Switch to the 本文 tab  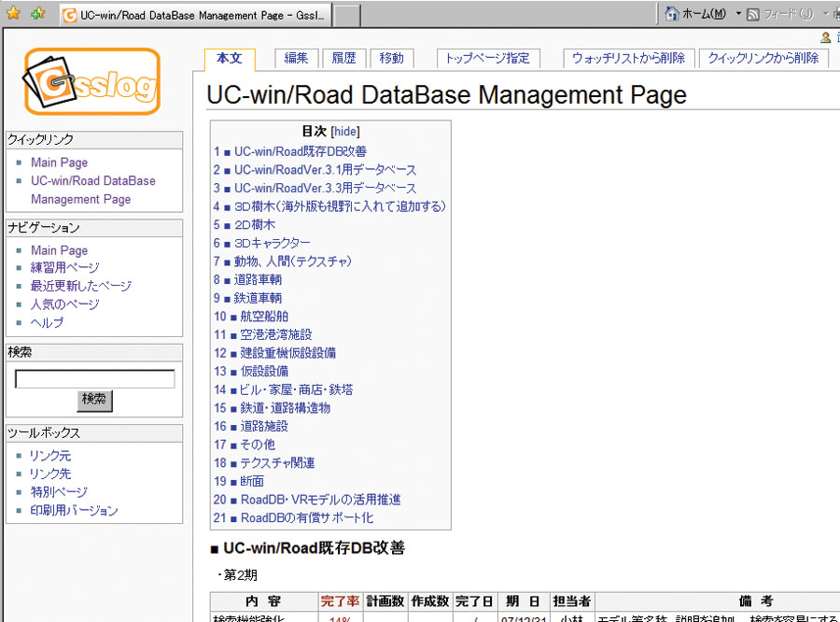(x=230, y=58)
